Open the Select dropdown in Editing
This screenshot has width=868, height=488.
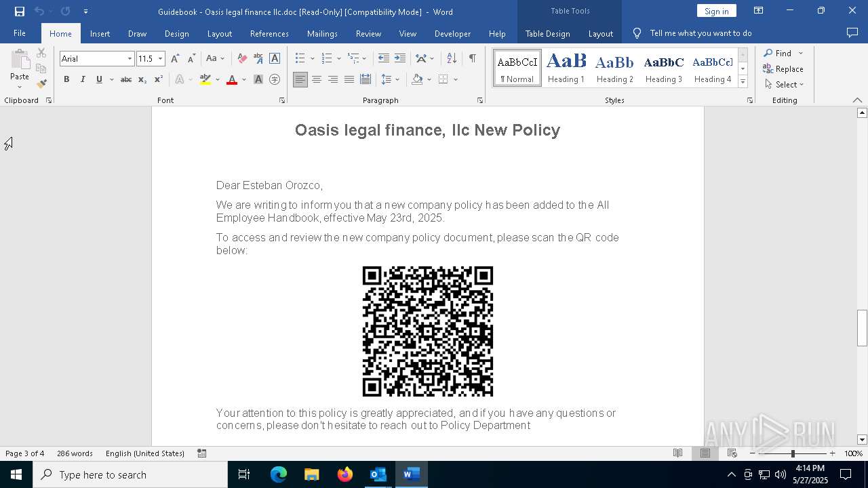click(x=784, y=85)
